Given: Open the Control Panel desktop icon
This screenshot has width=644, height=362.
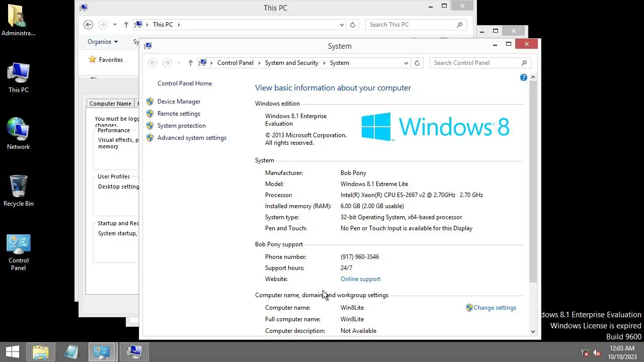Looking at the screenshot, I should 18,252.
